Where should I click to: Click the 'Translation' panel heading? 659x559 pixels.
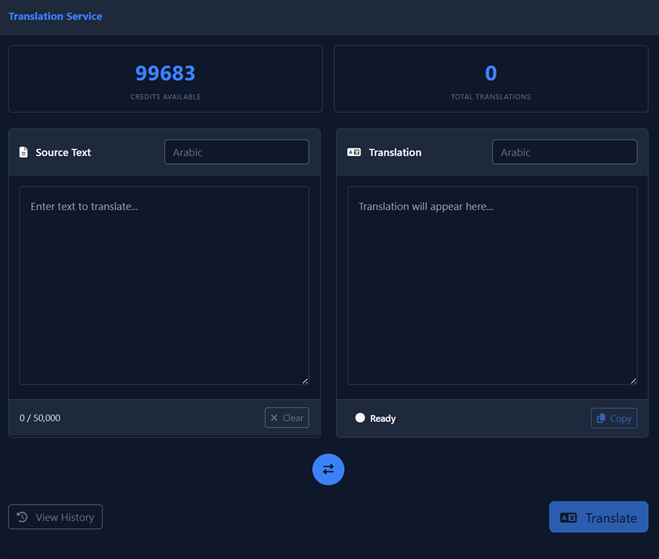[395, 152]
